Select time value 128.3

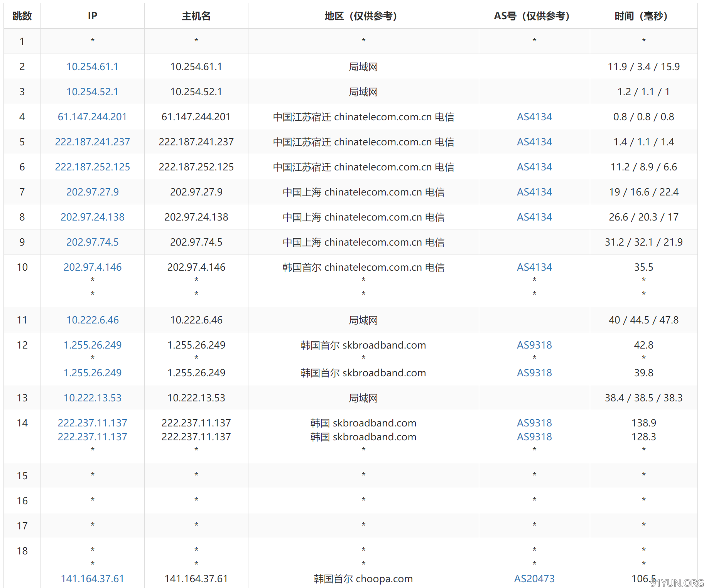[x=643, y=437]
